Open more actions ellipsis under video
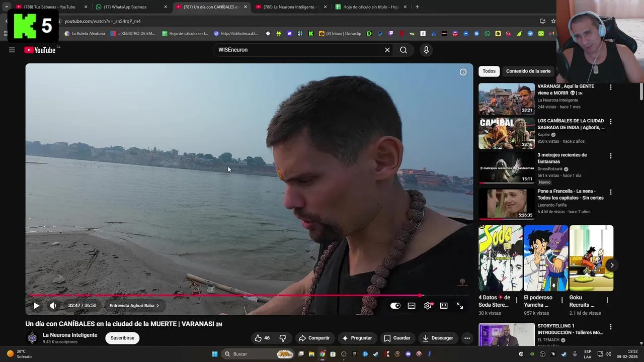644x362 pixels. click(x=467, y=338)
